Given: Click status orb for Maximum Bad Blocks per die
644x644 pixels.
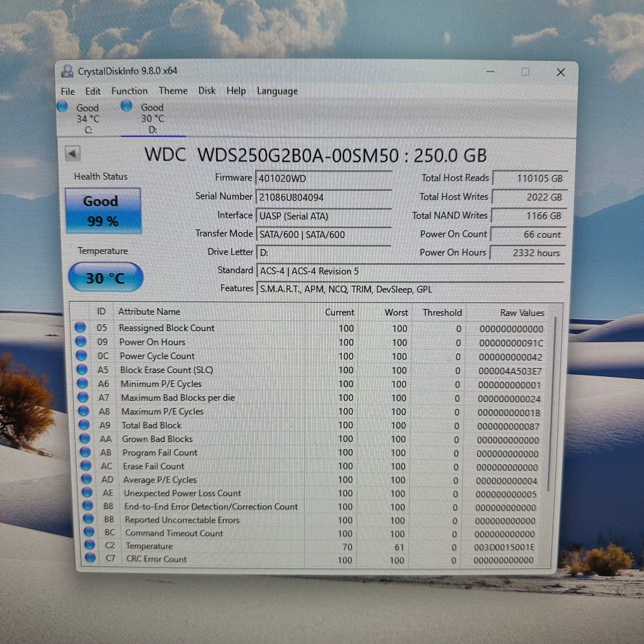Looking at the screenshot, I should coord(83,397).
